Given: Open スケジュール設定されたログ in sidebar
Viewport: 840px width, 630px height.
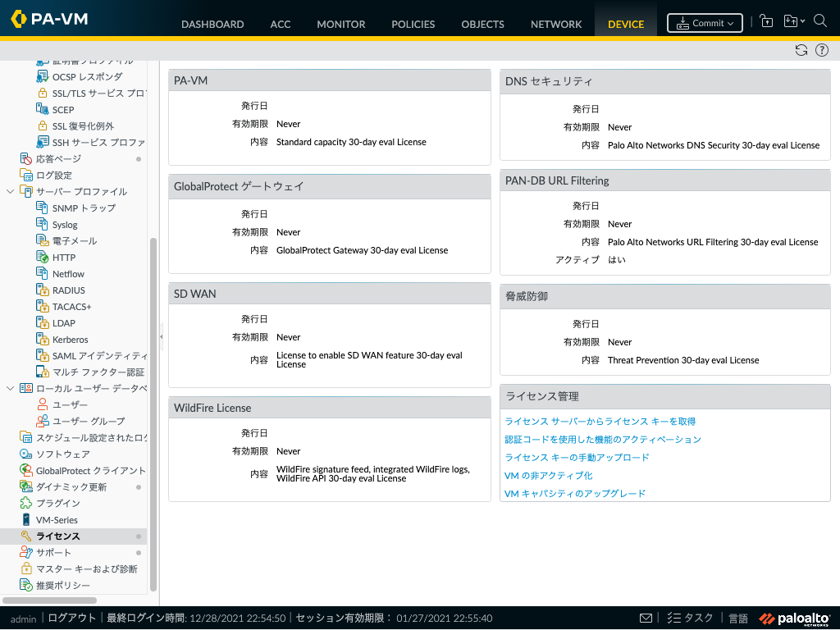Looking at the screenshot, I should click(91, 438).
